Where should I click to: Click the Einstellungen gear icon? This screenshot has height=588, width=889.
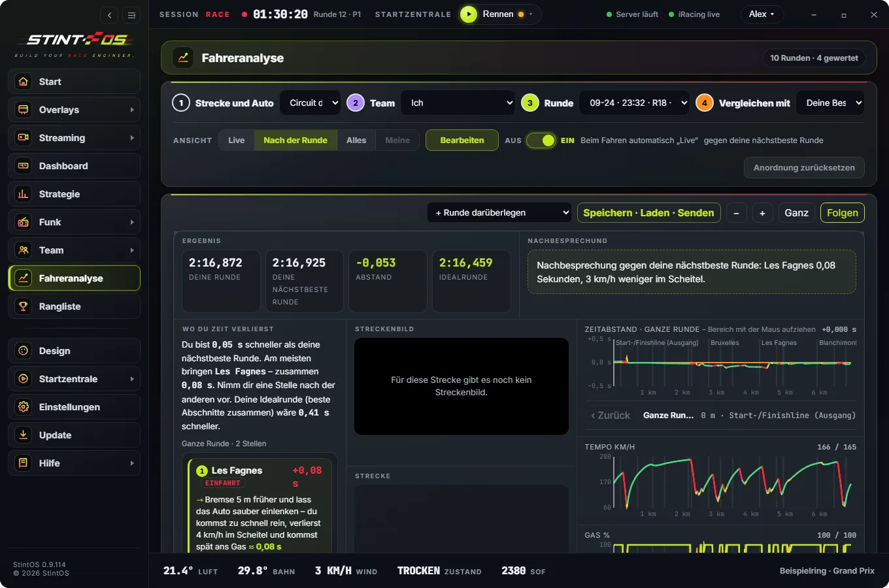(x=24, y=407)
